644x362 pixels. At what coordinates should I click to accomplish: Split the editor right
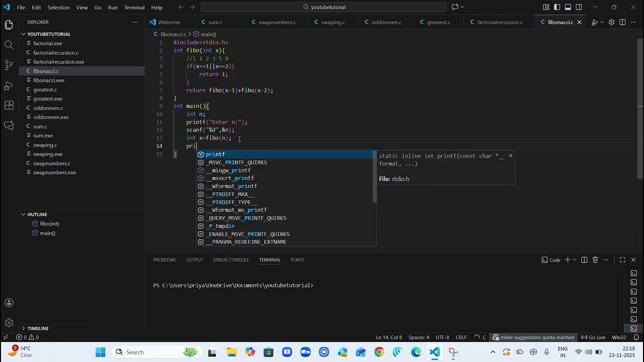622,22
